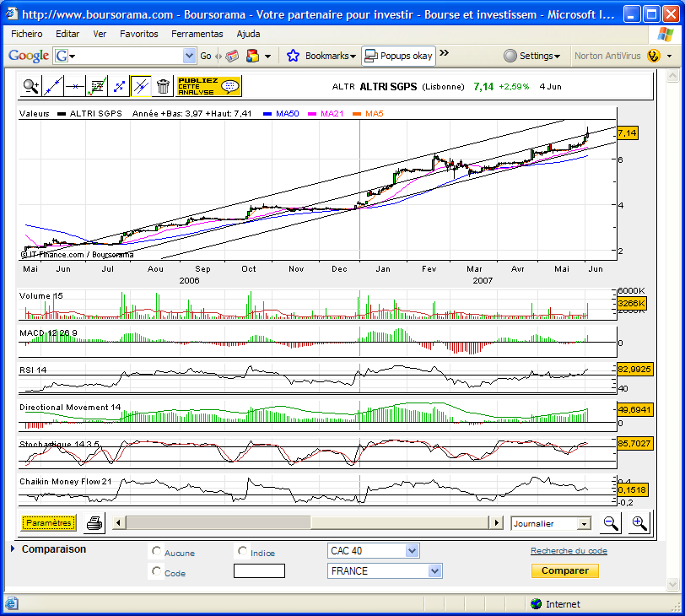Screen dimensions: 685x616
Task: Select the highlighted parallel channel tool
Action: click(141, 86)
